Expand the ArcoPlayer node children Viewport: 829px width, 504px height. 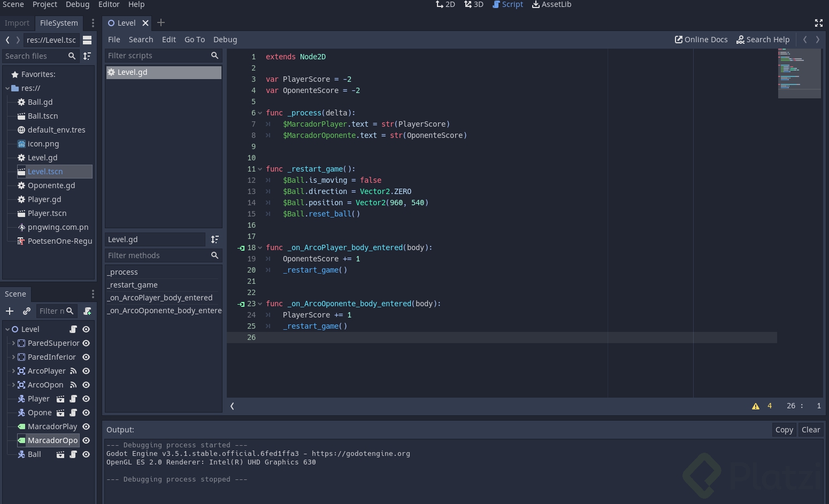click(x=13, y=371)
